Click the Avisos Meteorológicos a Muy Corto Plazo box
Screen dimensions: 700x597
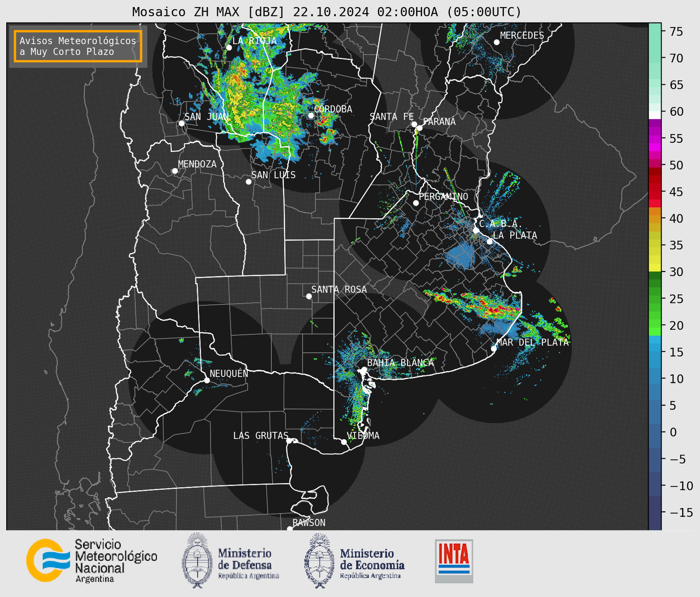(78, 46)
